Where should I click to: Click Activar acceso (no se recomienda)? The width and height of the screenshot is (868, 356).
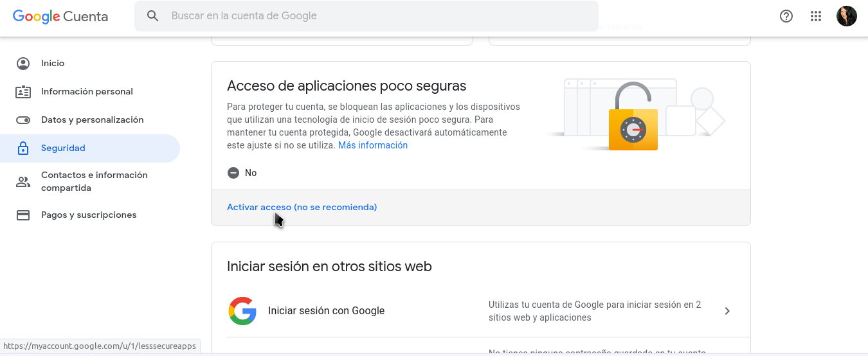tap(302, 207)
